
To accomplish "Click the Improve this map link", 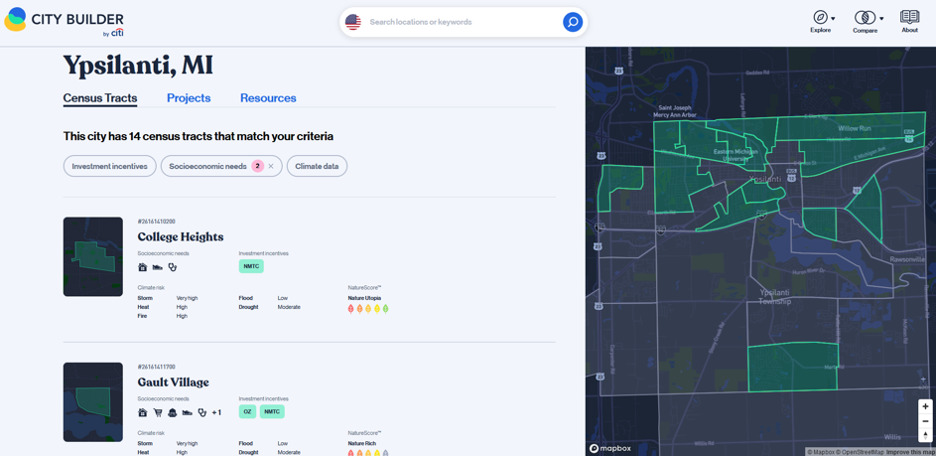I will click(x=910, y=452).
